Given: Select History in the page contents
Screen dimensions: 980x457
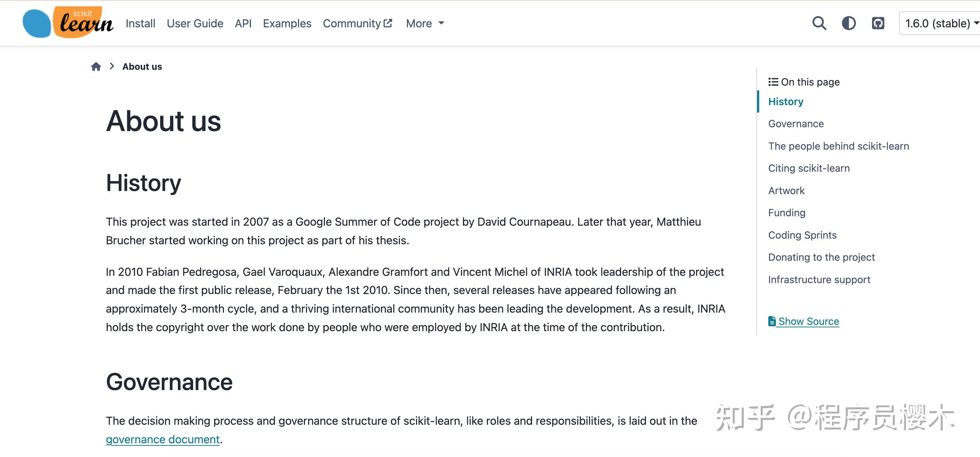Looking at the screenshot, I should (785, 102).
